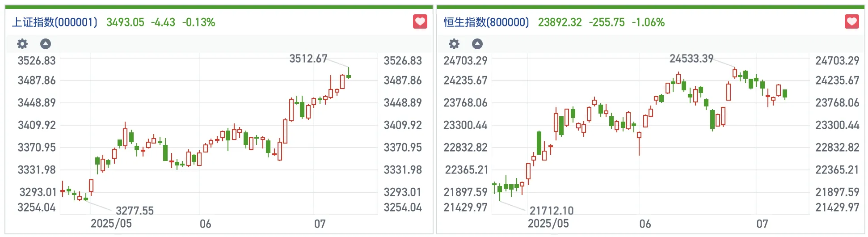Select the 06 month marker on 上证 chart

205,224
